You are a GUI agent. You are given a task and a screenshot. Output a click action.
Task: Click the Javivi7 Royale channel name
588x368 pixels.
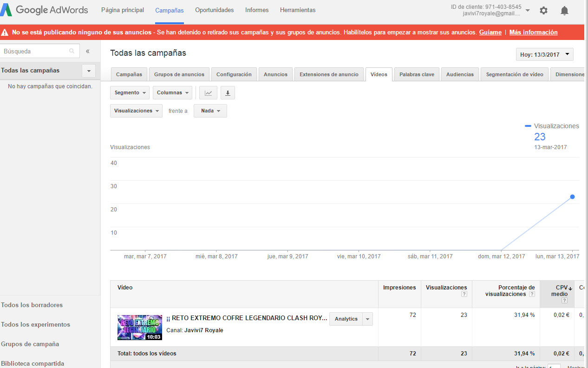[204, 330]
